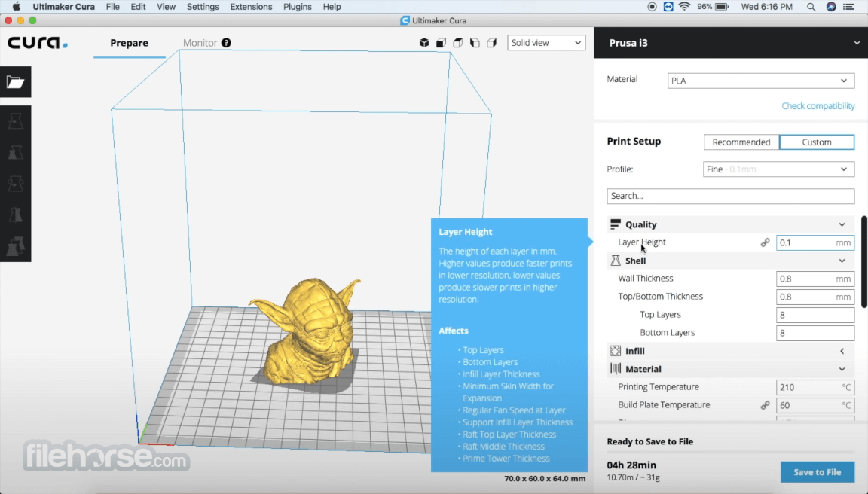Open the Plugins menu
This screenshot has height=494, width=868.
(x=298, y=7)
